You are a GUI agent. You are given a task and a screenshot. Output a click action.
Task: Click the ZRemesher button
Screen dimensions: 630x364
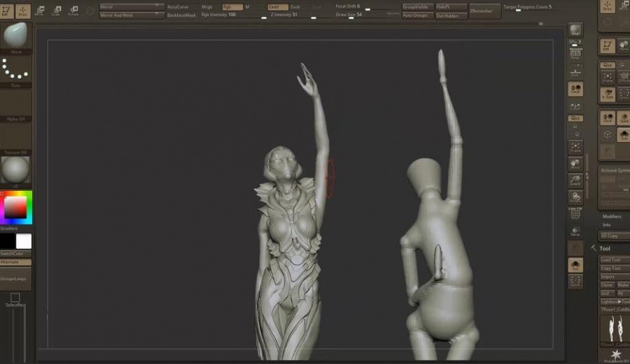coord(484,11)
